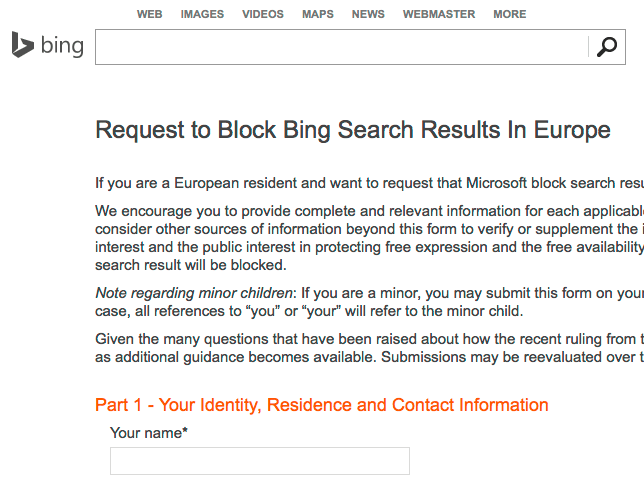Switch to the IMAGES search tab

click(x=202, y=14)
